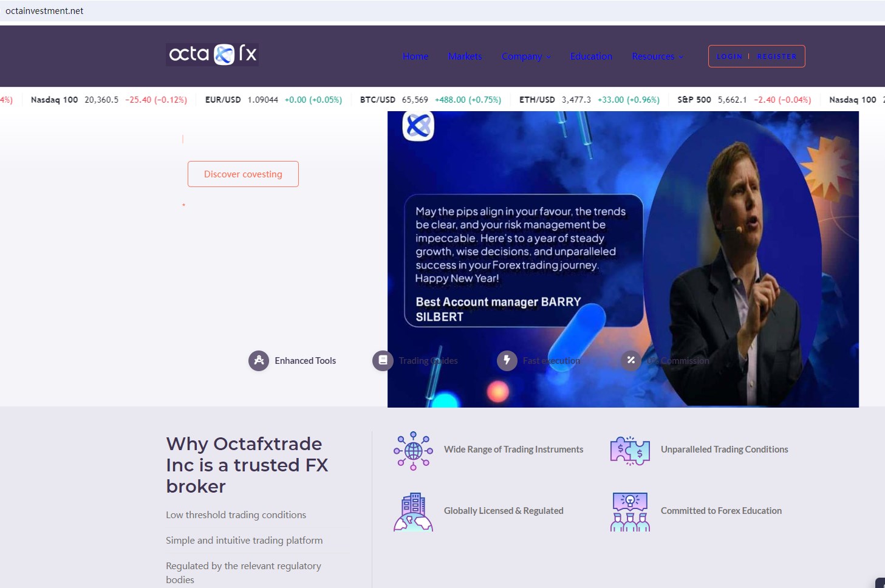Select the Fast execution lightning icon
This screenshot has width=885, height=588.
pyautogui.click(x=507, y=361)
